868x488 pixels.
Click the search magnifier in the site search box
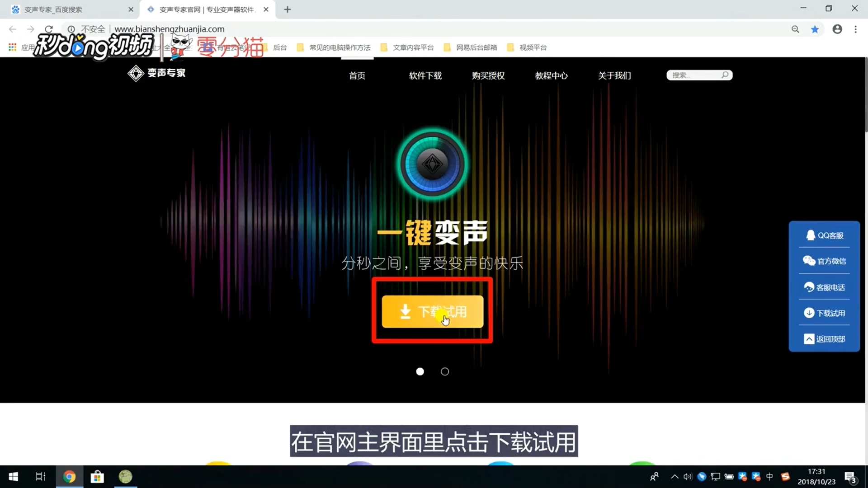pos(725,75)
